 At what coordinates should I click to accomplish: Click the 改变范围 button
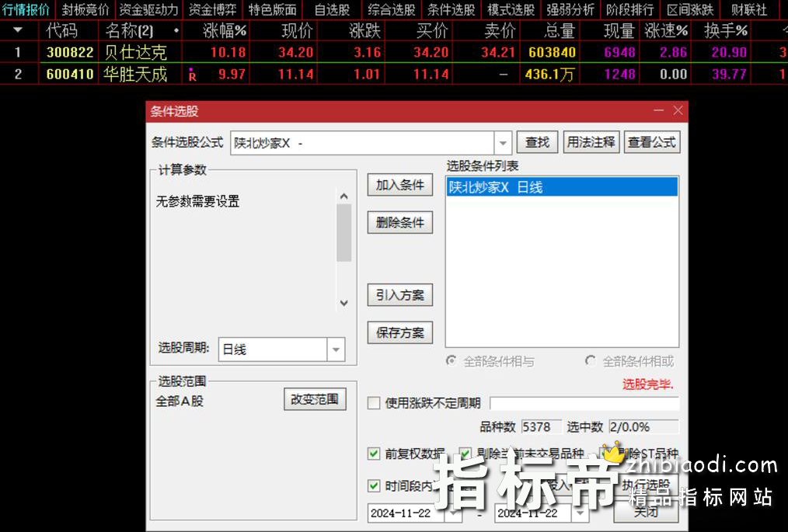point(315,399)
